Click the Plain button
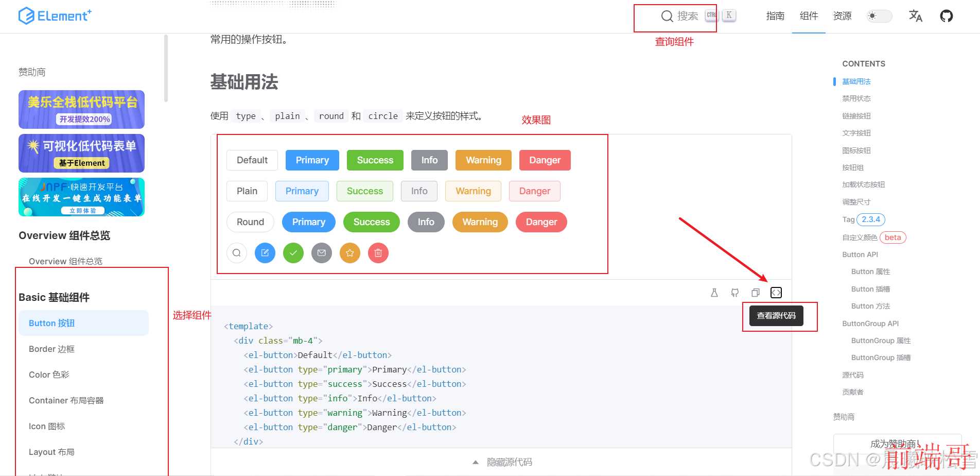The width and height of the screenshot is (980, 476). pos(247,191)
